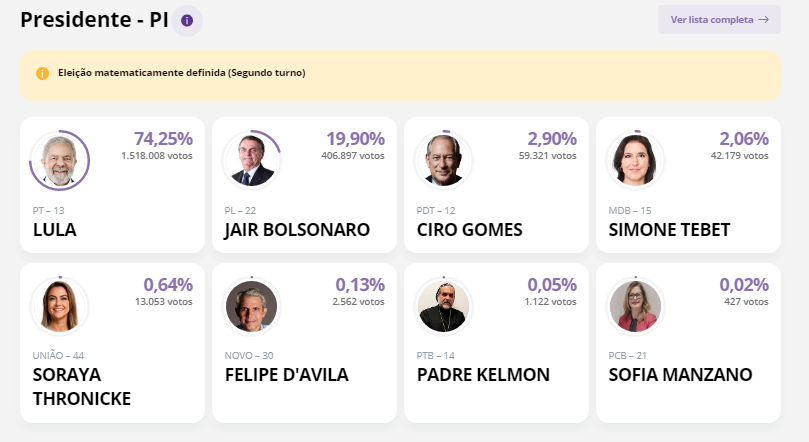
Task: Click the SIMONE TEBET name text
Action: (x=669, y=230)
